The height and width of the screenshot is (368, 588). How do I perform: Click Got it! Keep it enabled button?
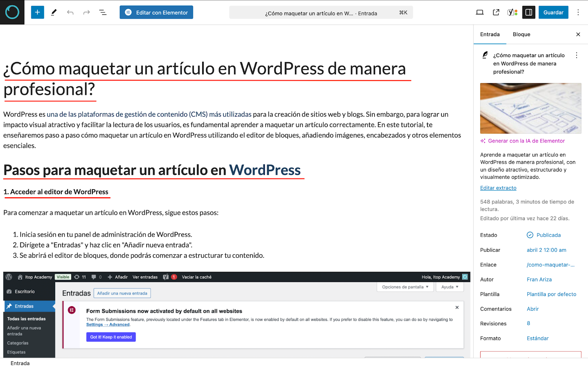[x=111, y=337]
